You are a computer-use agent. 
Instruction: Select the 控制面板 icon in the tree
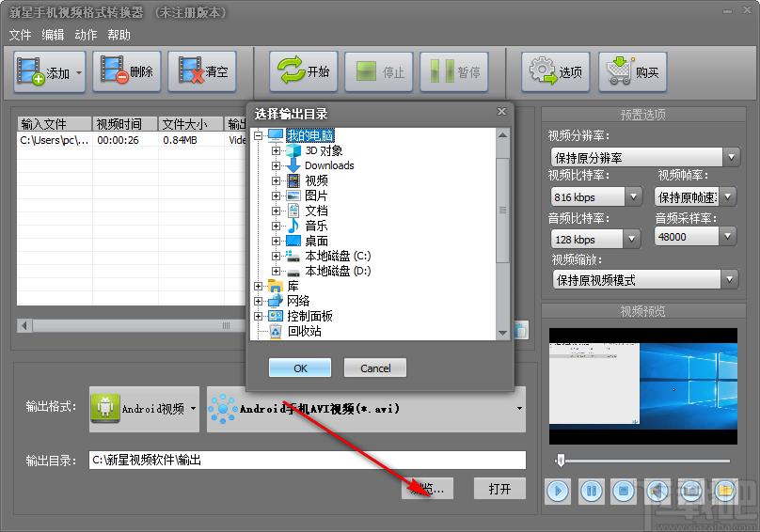click(x=276, y=316)
